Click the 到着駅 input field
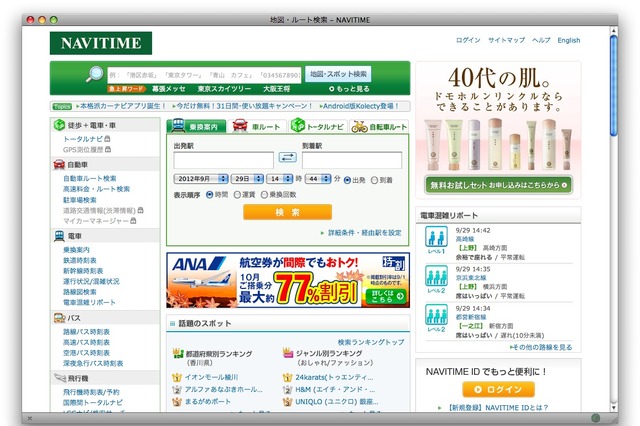Screen dimensions: 640x426 (352, 160)
